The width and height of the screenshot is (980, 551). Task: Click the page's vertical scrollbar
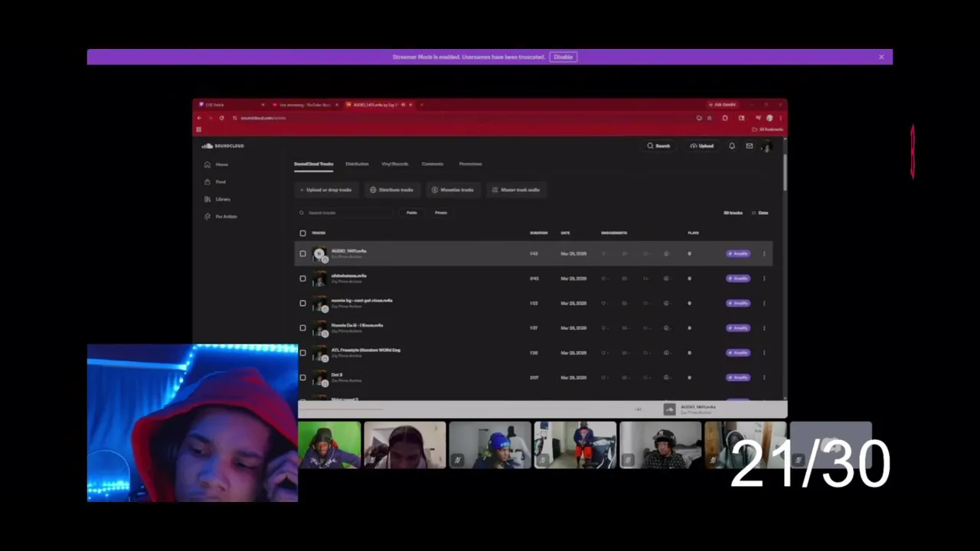[x=785, y=172]
